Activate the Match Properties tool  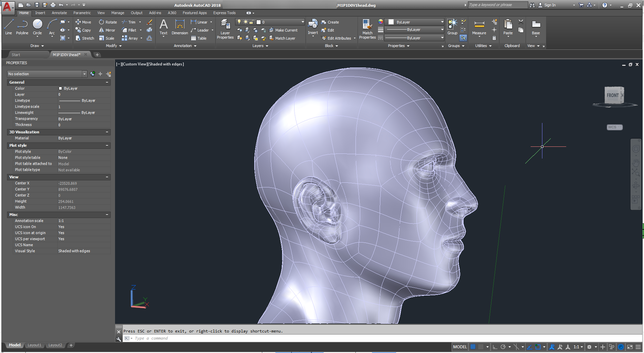(x=367, y=29)
